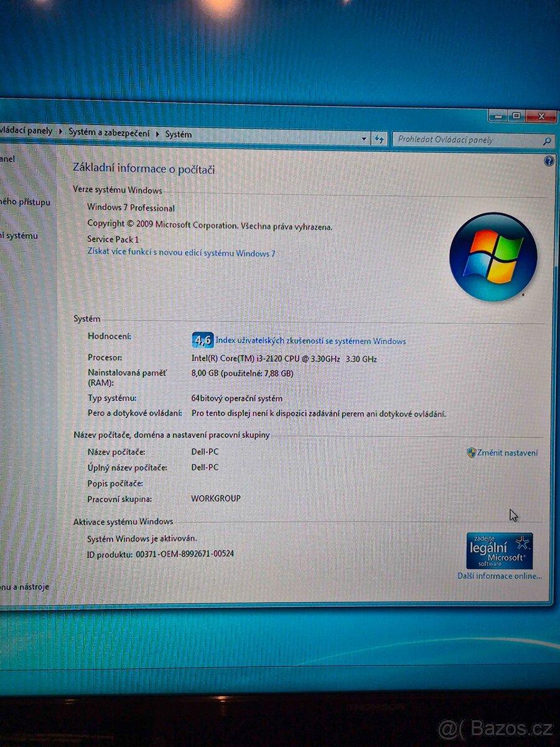
Task: Select the Systém breadcrumb item
Action: point(179,134)
